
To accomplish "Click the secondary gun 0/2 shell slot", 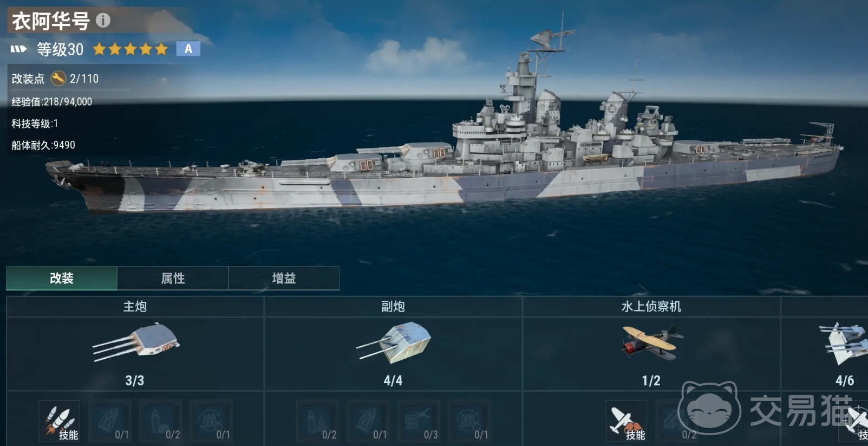I will pyautogui.click(x=317, y=422).
